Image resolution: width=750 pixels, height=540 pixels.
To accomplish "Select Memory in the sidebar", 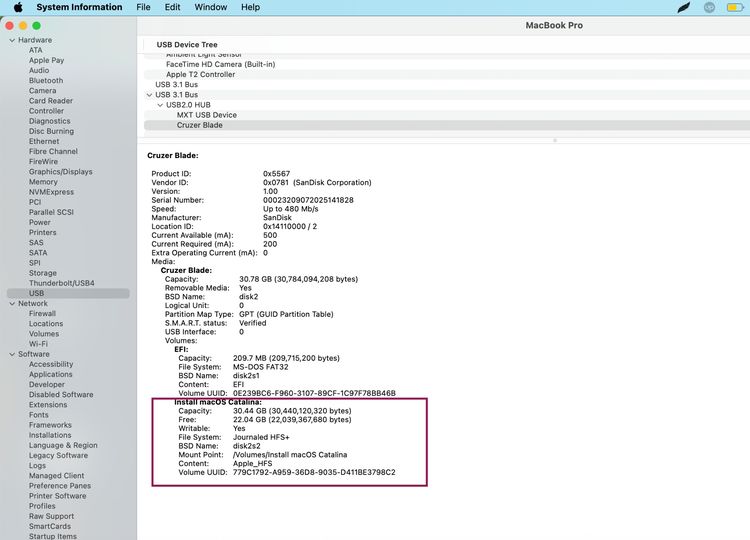I will point(43,182).
